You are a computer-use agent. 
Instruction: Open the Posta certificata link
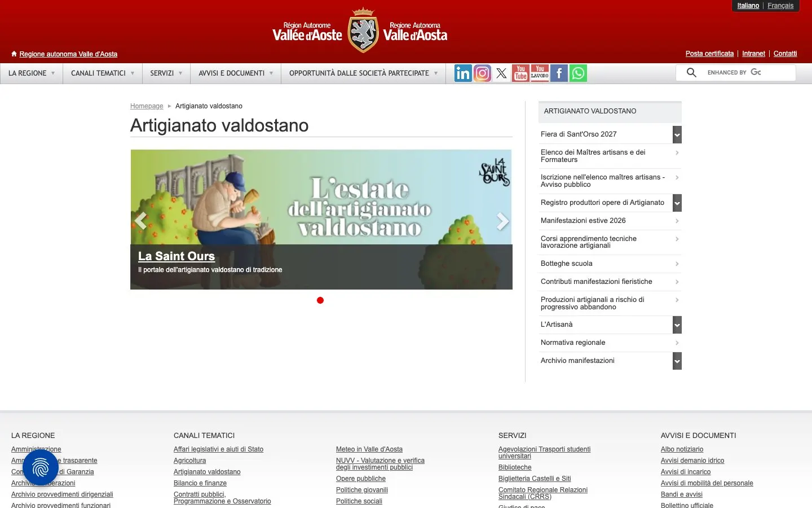[709, 54]
